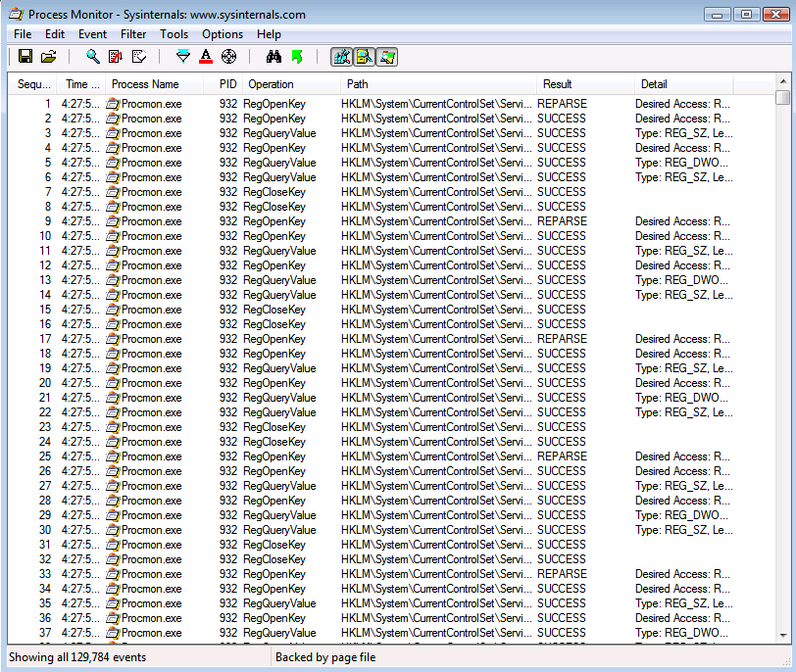Click the green Jump To icon
This screenshot has height=672, width=796.
[297, 56]
